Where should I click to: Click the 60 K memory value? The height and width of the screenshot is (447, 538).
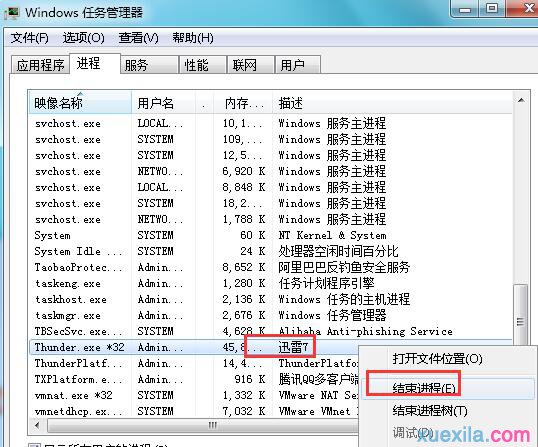253,235
